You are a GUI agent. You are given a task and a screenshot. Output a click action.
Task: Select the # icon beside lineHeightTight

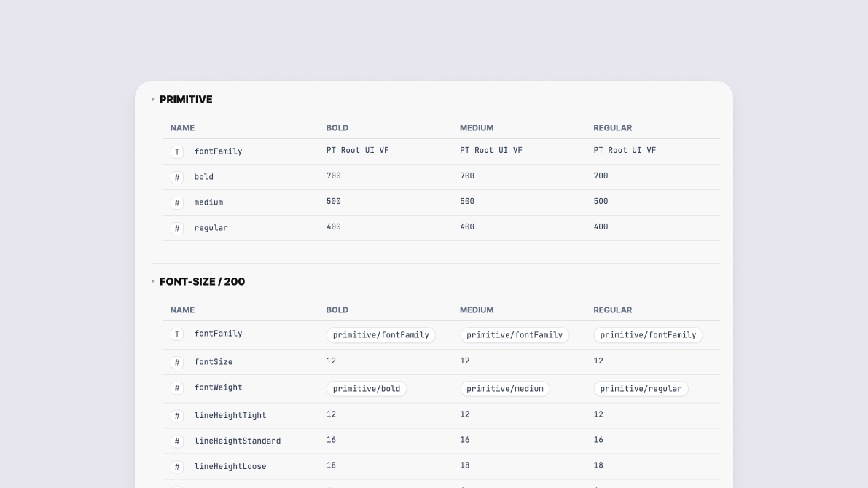click(177, 415)
